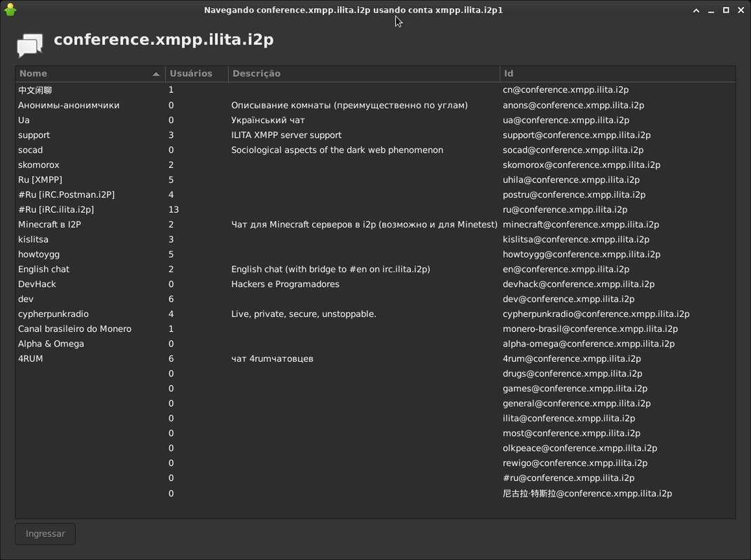
Task: Select the skomorox room
Action: pos(375,164)
